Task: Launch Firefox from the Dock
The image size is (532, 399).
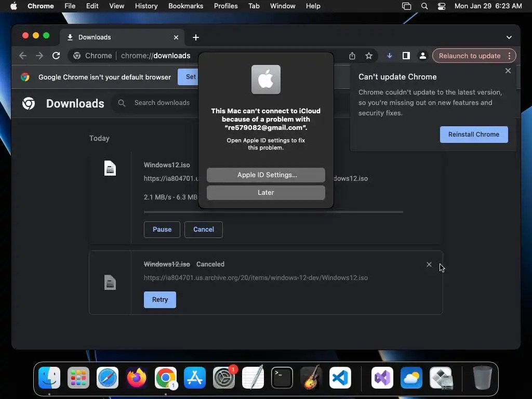Action: [137, 378]
